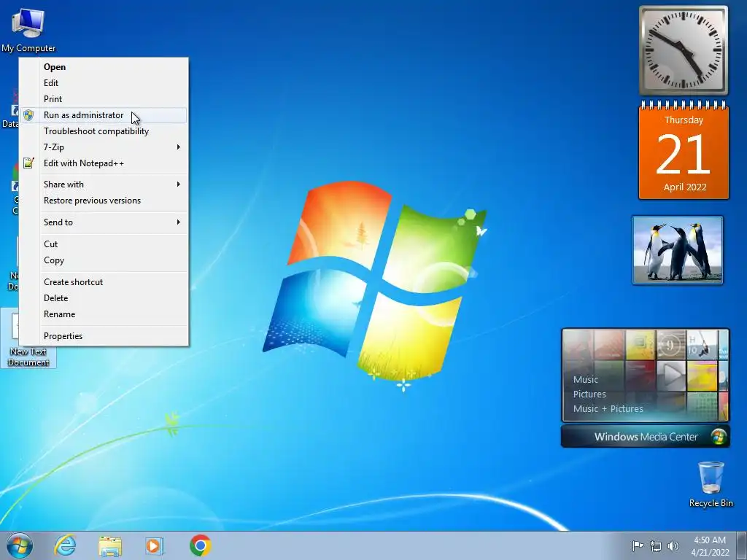Click Pictures in the Media Center gadget
This screenshot has width=747, height=560.
pos(589,394)
